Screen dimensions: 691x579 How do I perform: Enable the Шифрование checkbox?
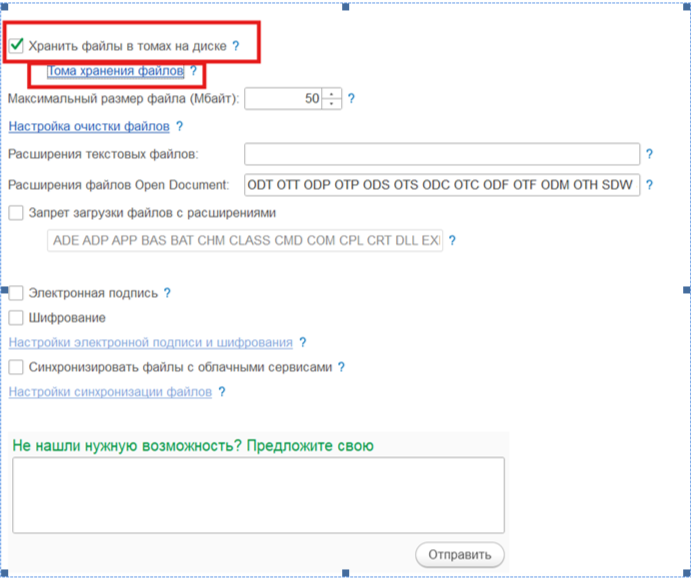coord(16,317)
